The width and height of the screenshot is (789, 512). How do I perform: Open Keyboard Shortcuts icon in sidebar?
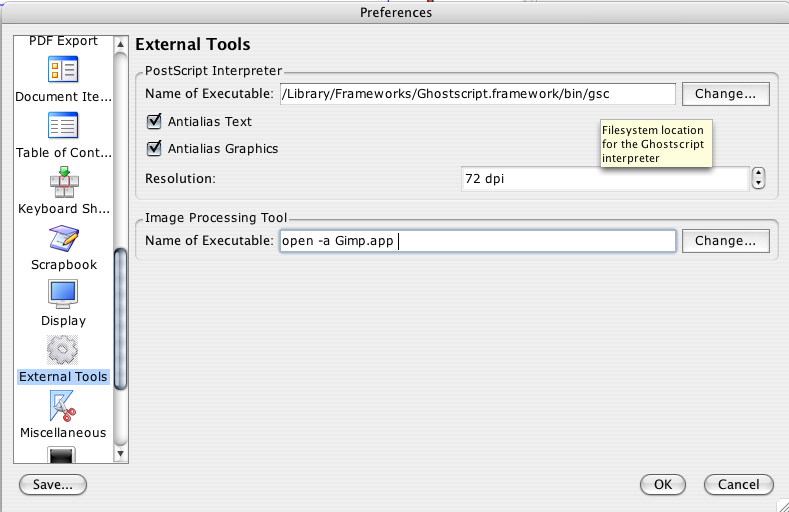tap(63, 182)
